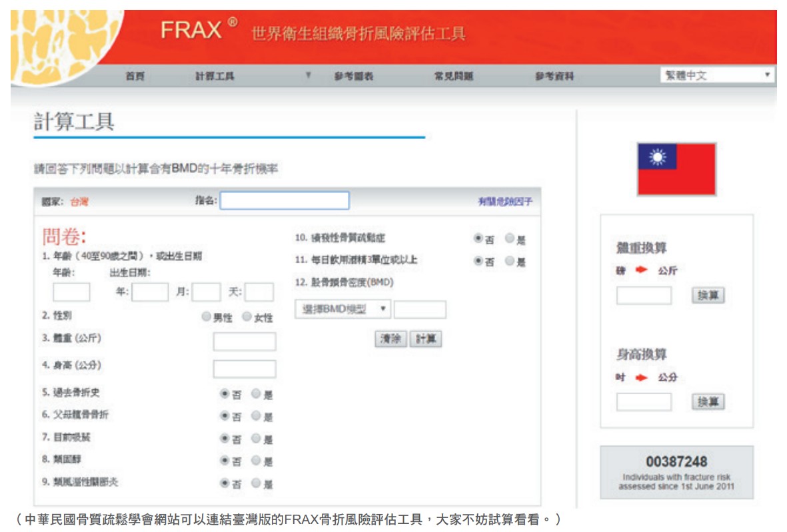This screenshot has width=787, height=532.
Task: Click the birth month 月 field
Action: [x=207, y=292]
